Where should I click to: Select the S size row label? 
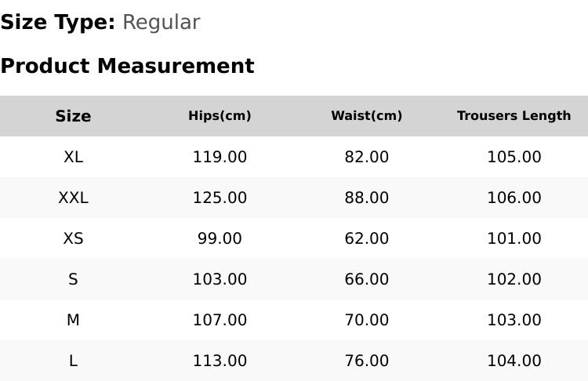click(x=73, y=279)
